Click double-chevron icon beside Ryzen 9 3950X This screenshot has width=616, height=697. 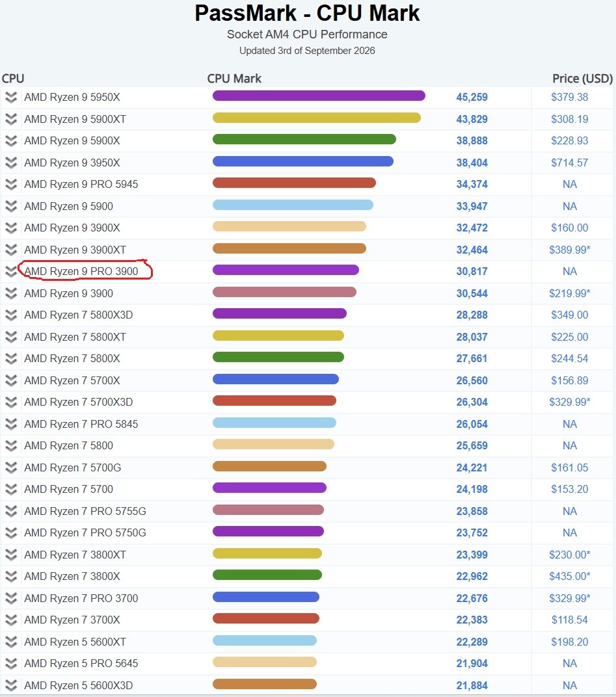coord(11,163)
